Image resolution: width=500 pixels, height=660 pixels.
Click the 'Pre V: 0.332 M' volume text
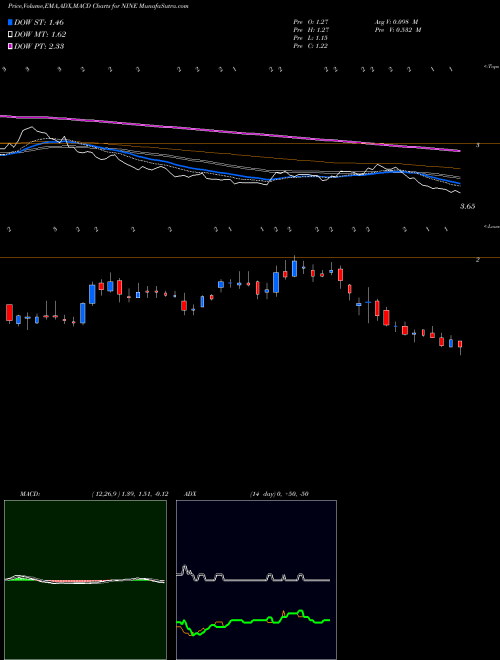[x=399, y=30]
